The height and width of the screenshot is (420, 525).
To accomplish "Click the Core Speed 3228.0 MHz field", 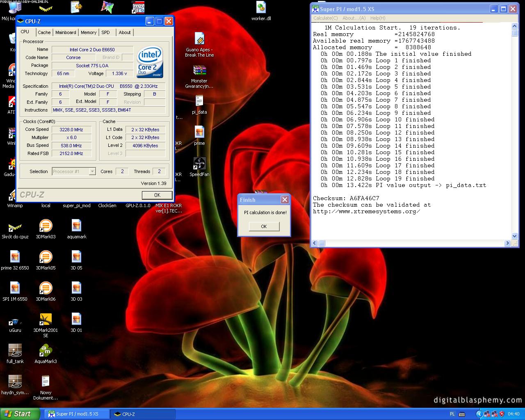I will click(71, 130).
